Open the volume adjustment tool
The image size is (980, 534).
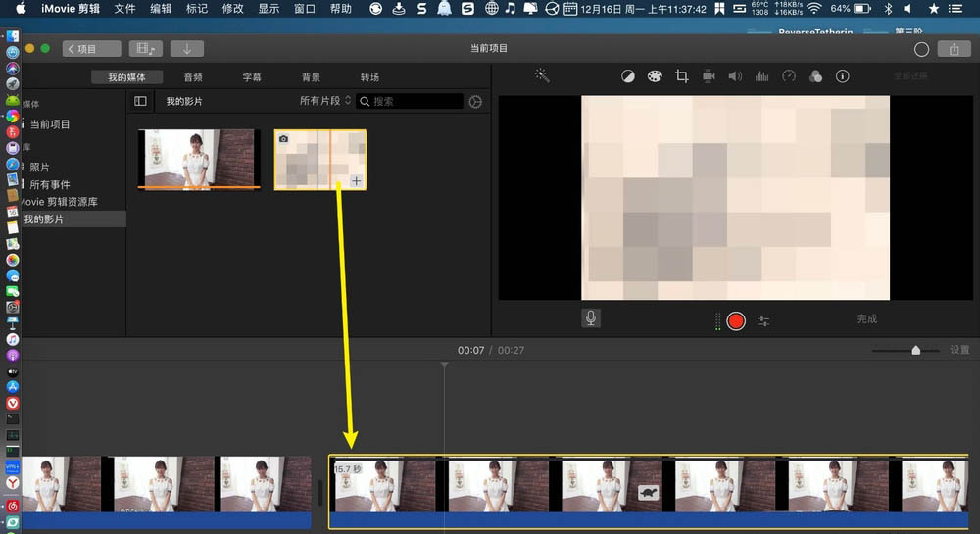tap(735, 76)
